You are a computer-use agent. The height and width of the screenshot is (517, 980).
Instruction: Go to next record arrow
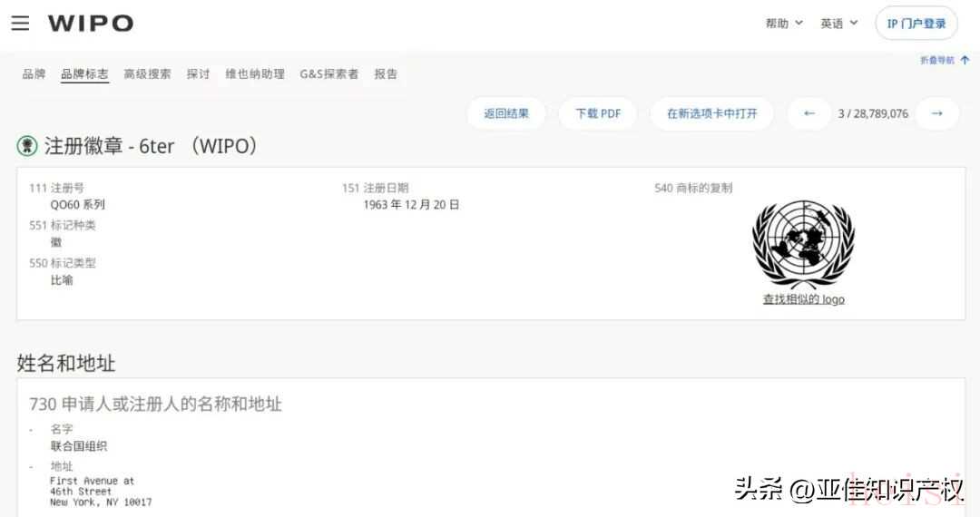click(936, 113)
